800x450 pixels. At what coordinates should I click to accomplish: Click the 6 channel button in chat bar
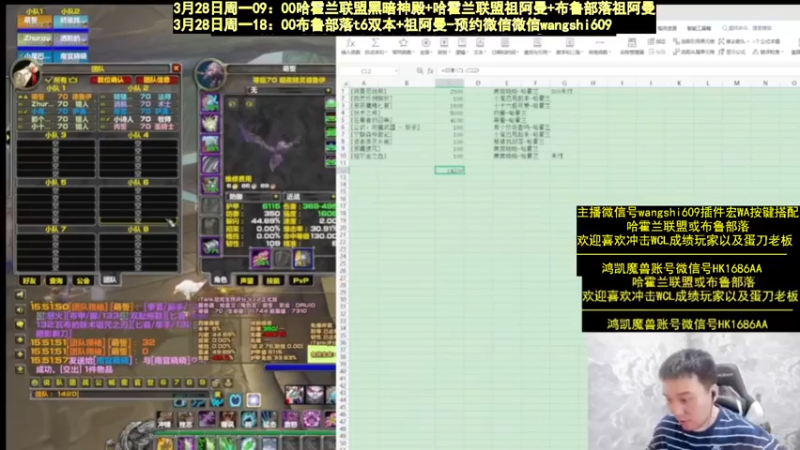tap(163, 382)
